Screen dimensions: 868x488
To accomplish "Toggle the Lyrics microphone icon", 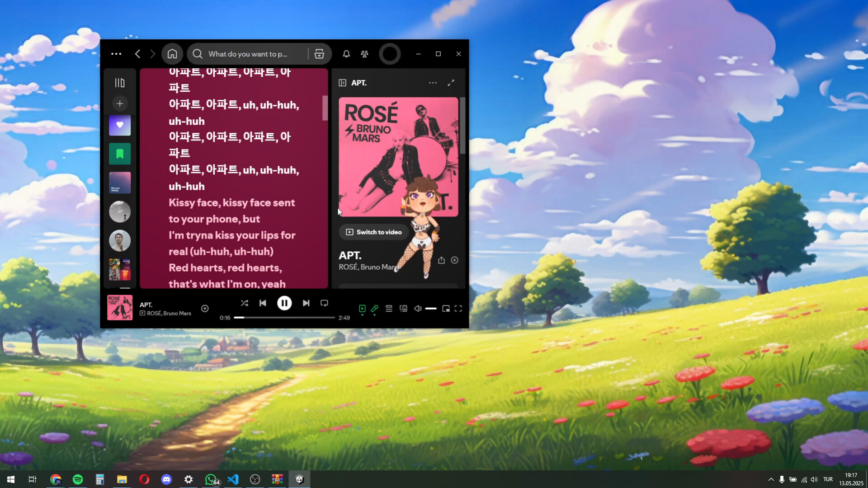I will (374, 309).
